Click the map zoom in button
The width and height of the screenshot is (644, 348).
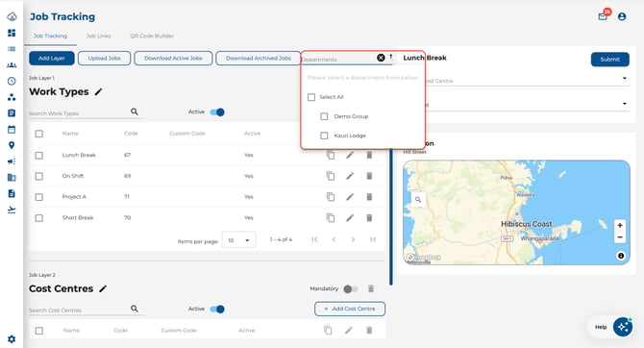[620, 225]
